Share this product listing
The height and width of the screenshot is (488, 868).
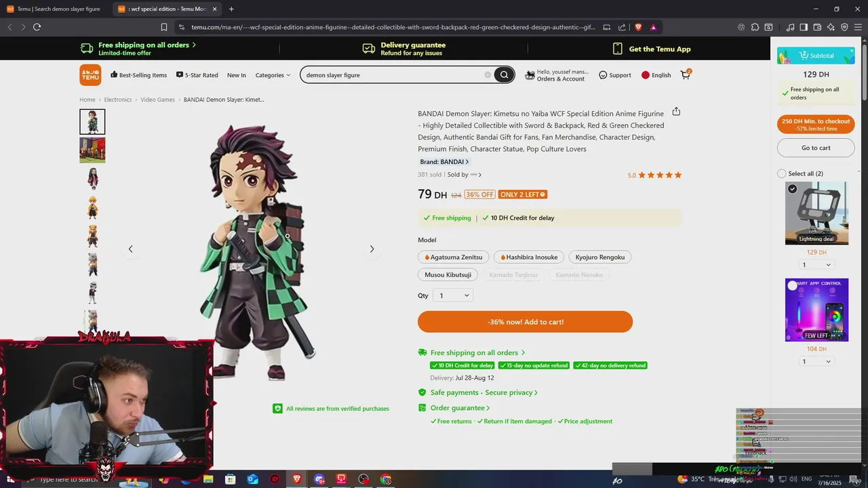coord(676,111)
